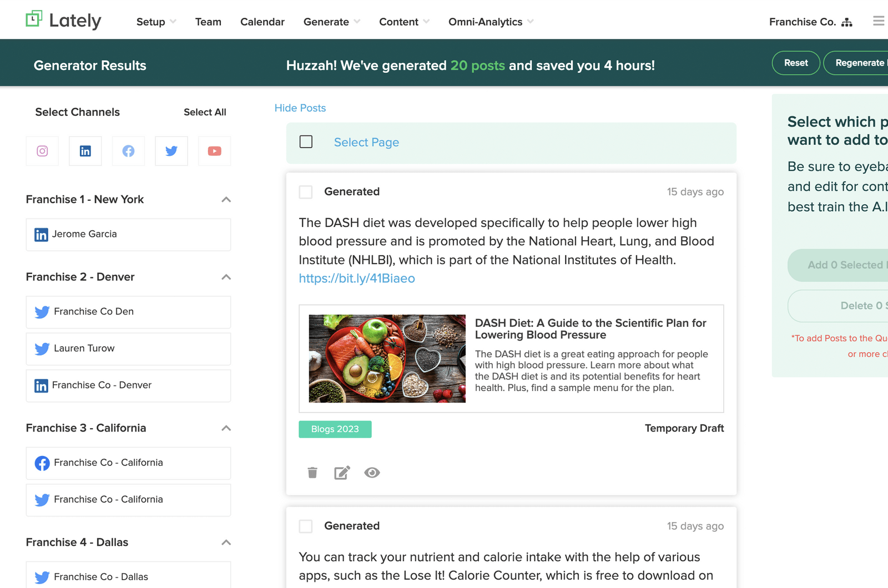Screen dimensions: 888x588
Task: Edit the DASH diet post with pencil icon
Action: [342, 473]
